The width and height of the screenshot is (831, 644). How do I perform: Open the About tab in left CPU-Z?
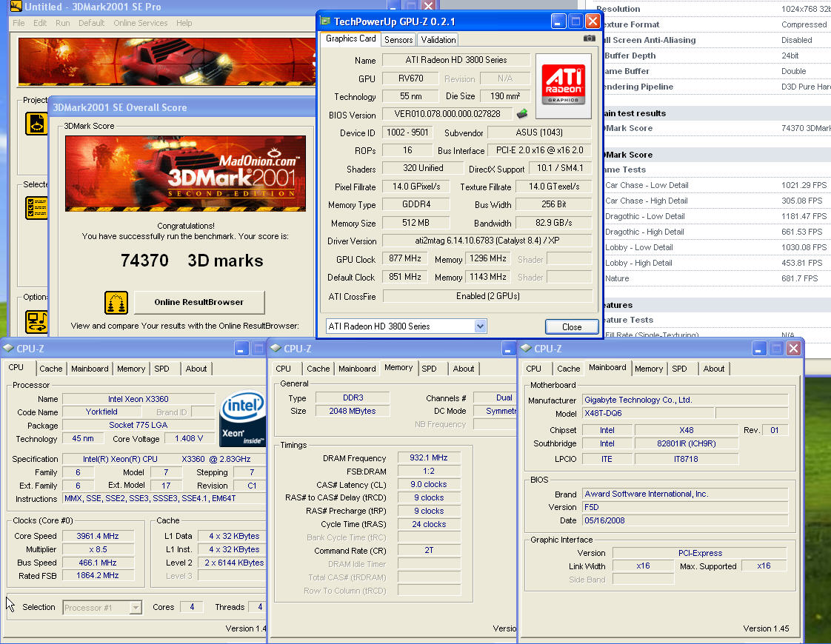coord(196,369)
